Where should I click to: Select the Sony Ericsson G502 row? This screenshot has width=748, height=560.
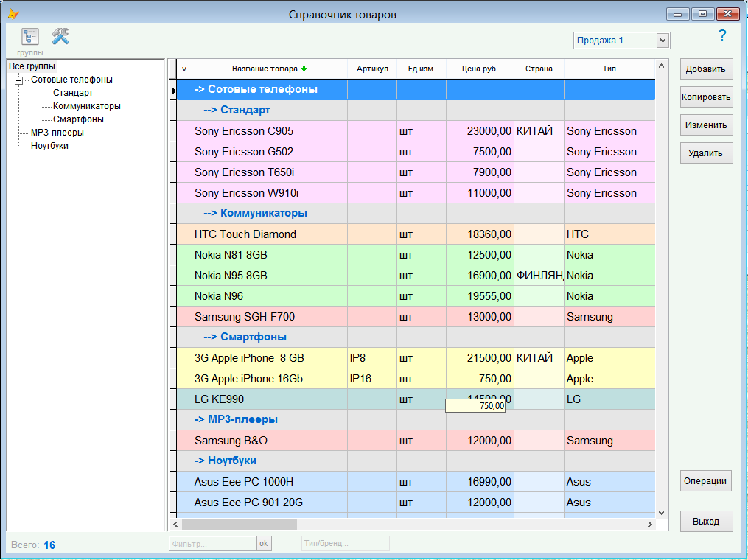pyautogui.click(x=416, y=152)
